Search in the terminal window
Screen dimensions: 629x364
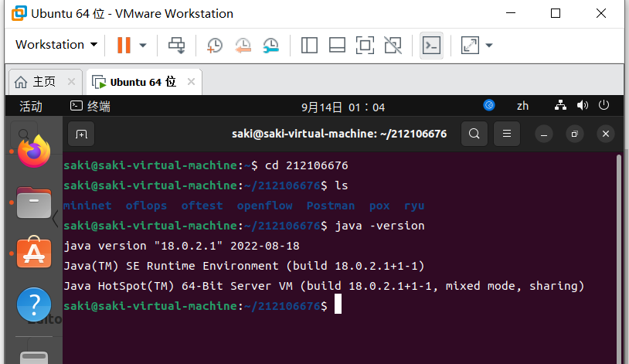tap(474, 134)
